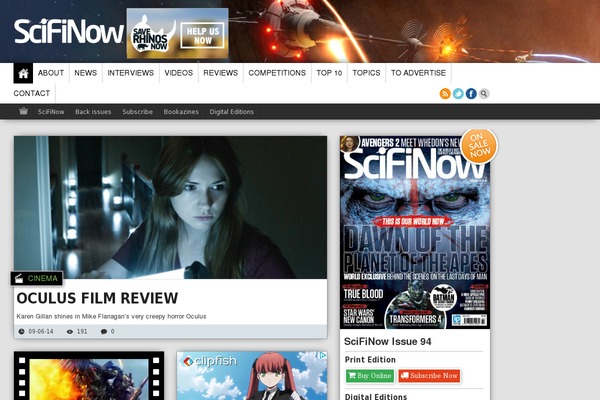The image size is (600, 400).
Task: Open the Back issues link
Action: pos(93,112)
